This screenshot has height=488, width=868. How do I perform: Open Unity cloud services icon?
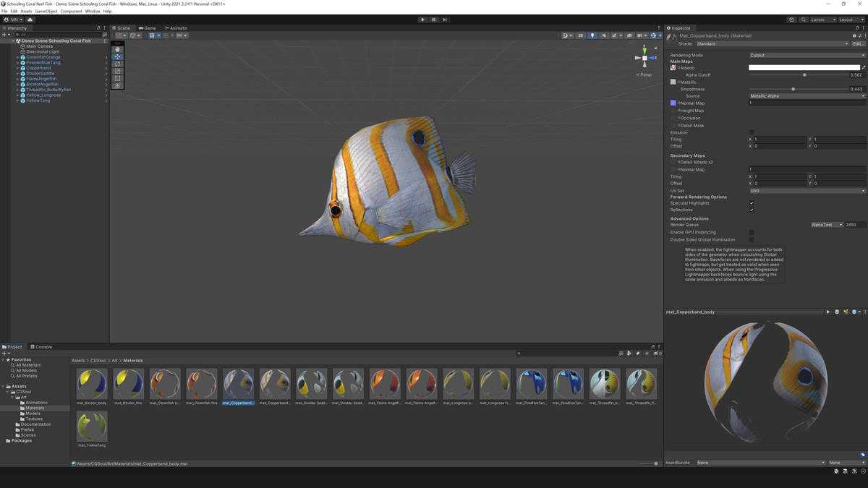tap(30, 20)
